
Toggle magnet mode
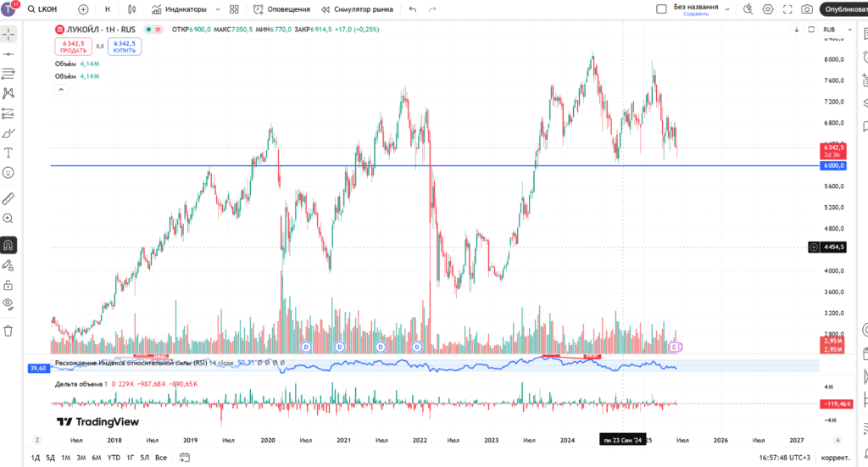pos(8,245)
